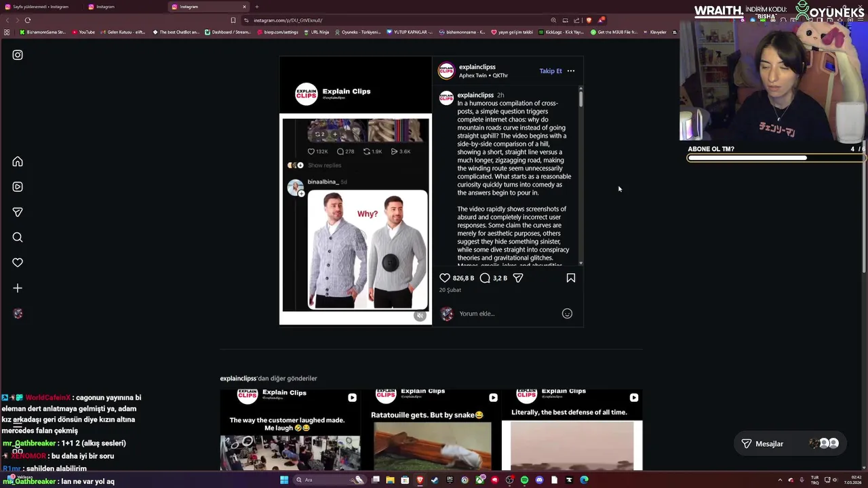Open the YouTube bookmark
868x488 pixels.
click(x=83, y=32)
